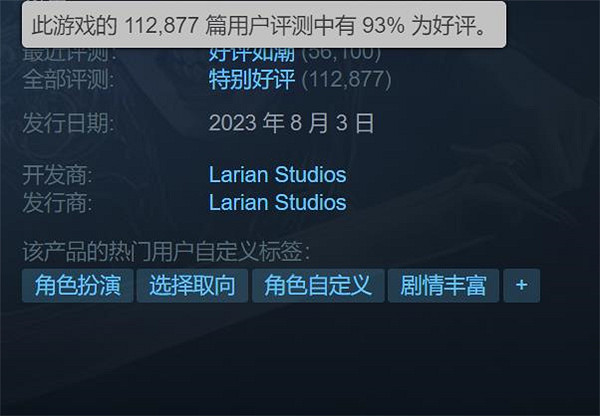The width and height of the screenshot is (600, 416).
Task: Open the 角色扮演 tag
Action: pos(78,285)
